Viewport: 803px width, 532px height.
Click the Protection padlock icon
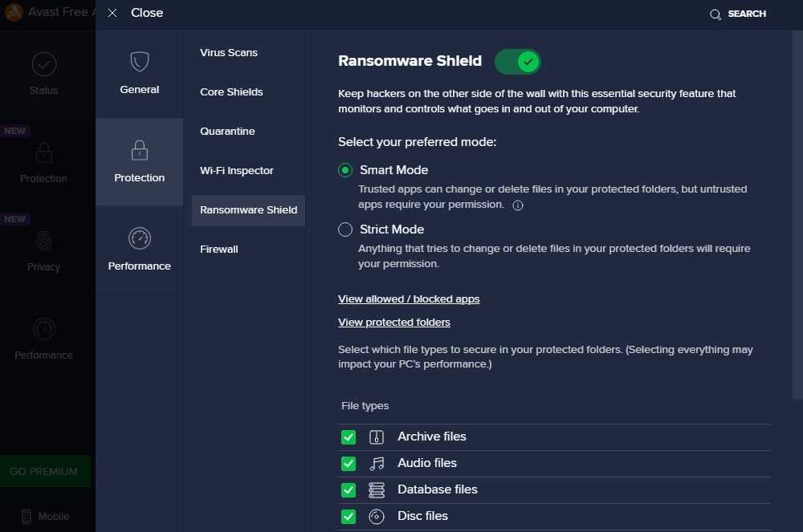[140, 150]
